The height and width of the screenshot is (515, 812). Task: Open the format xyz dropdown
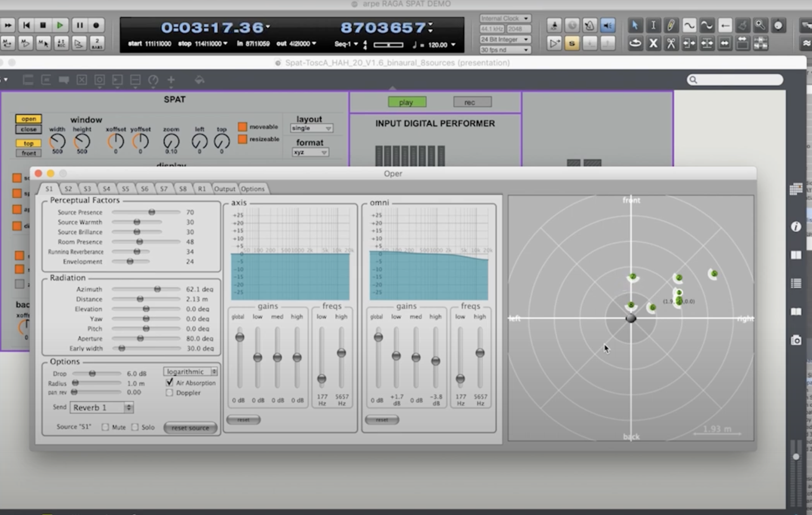(310, 152)
